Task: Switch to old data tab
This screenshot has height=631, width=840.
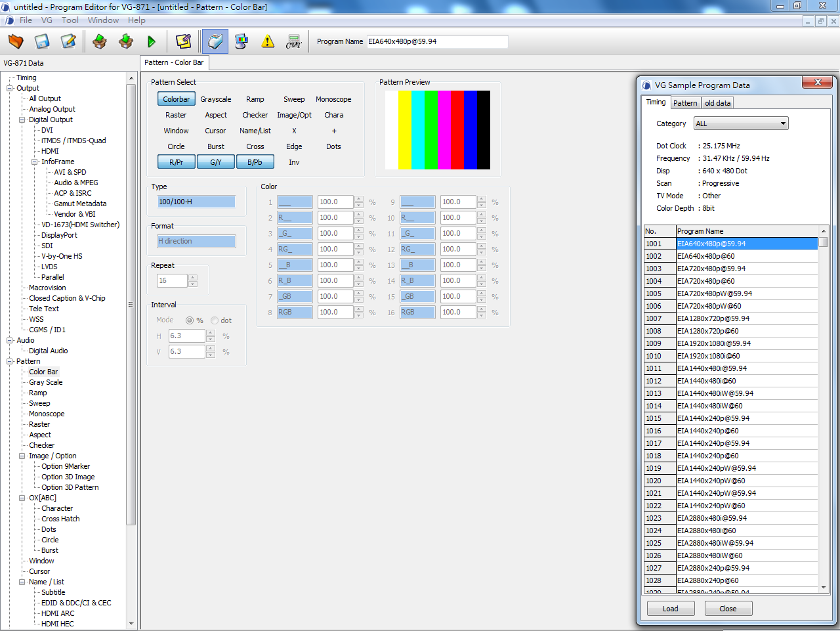Action: click(x=717, y=103)
